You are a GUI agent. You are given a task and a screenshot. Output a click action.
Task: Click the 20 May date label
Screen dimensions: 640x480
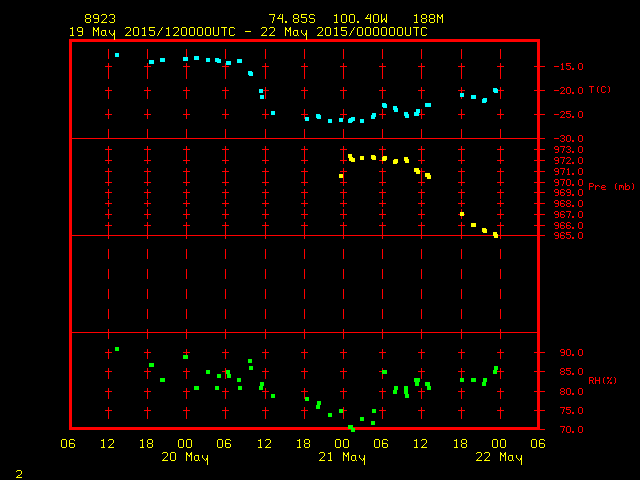tap(185, 457)
